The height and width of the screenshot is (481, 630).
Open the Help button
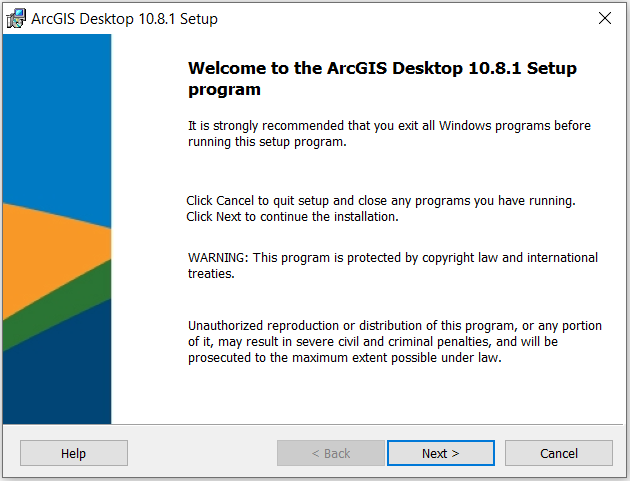pyautogui.click(x=74, y=453)
